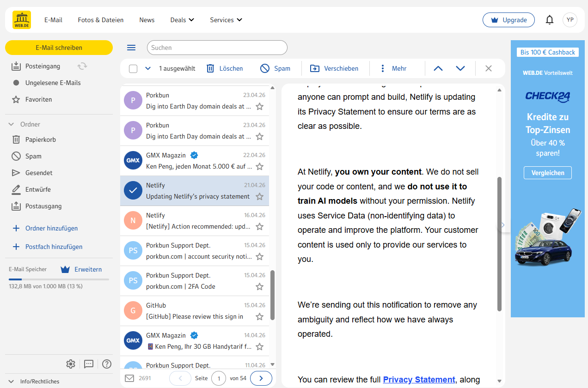This screenshot has height=388, width=588.
Task: Go to next page of email list
Action: point(261,378)
